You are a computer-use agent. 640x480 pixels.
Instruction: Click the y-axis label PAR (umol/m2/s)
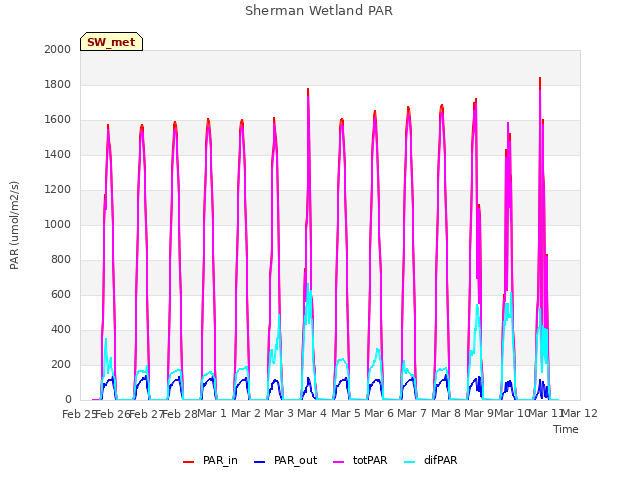click(14, 225)
